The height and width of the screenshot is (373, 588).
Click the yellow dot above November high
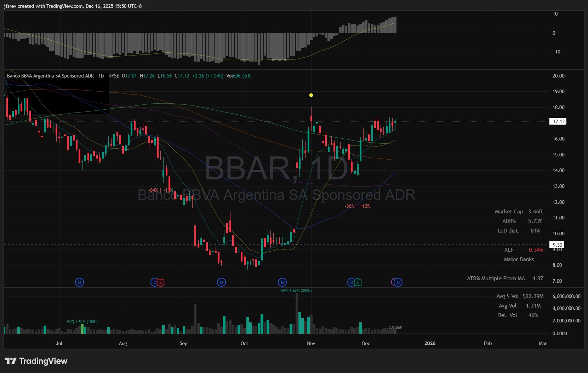click(x=311, y=95)
